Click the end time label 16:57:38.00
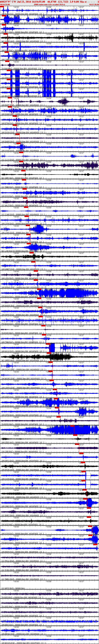Viewport: 99px width, 644px height. [94, 5]
